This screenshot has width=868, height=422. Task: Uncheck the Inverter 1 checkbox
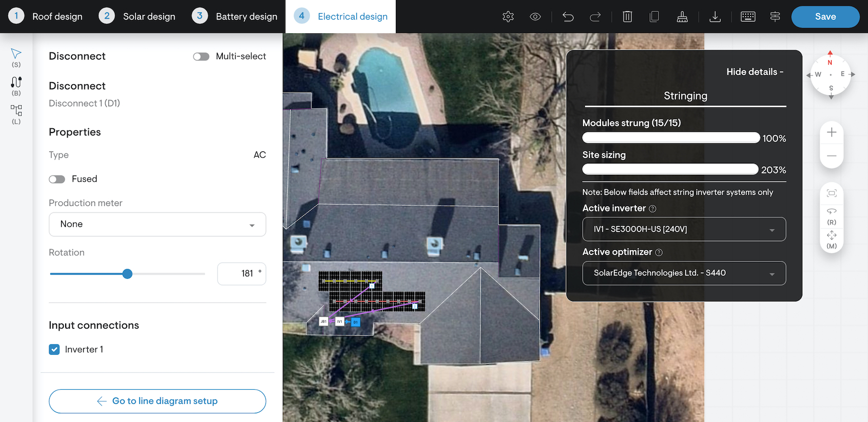54,350
